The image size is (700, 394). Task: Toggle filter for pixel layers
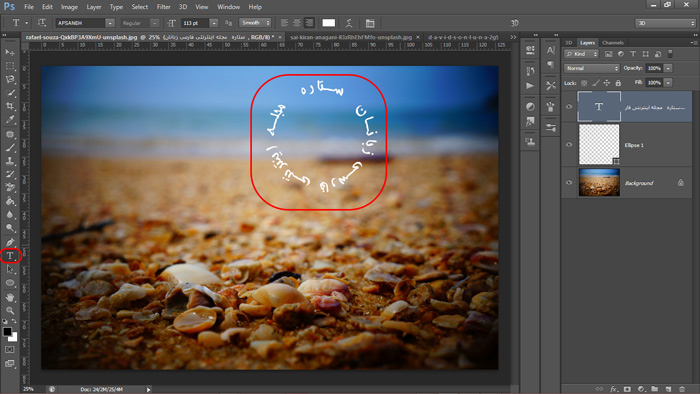608,54
